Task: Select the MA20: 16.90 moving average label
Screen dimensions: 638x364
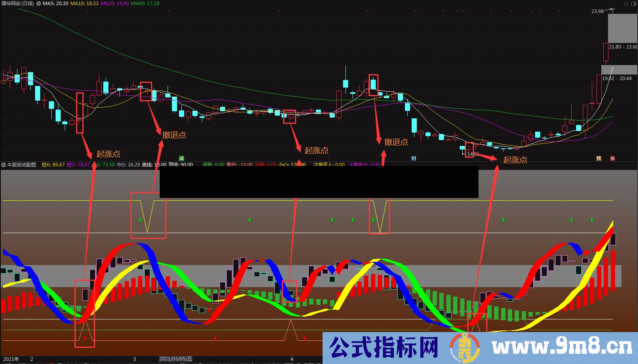Action: coord(115,4)
